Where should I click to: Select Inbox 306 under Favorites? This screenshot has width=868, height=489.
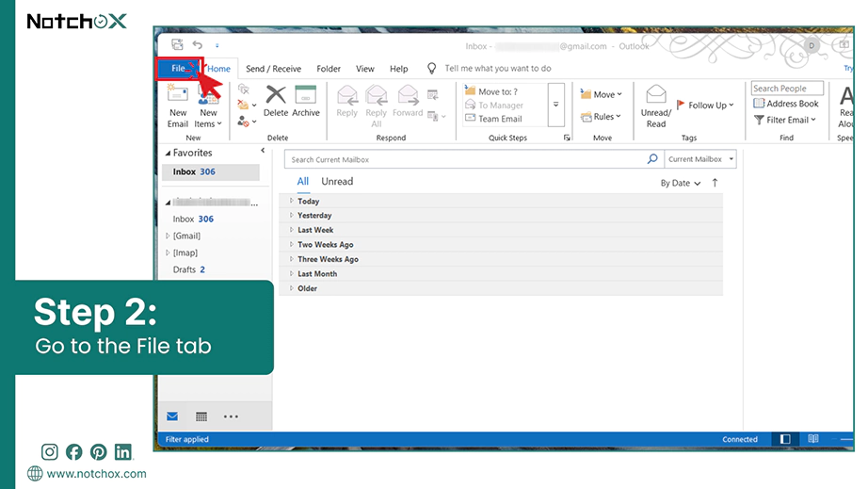pos(210,171)
